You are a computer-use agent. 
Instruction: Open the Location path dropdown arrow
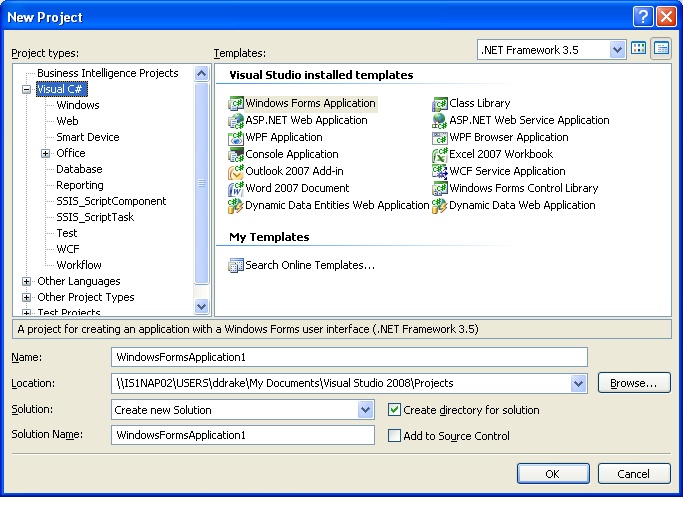coord(578,383)
